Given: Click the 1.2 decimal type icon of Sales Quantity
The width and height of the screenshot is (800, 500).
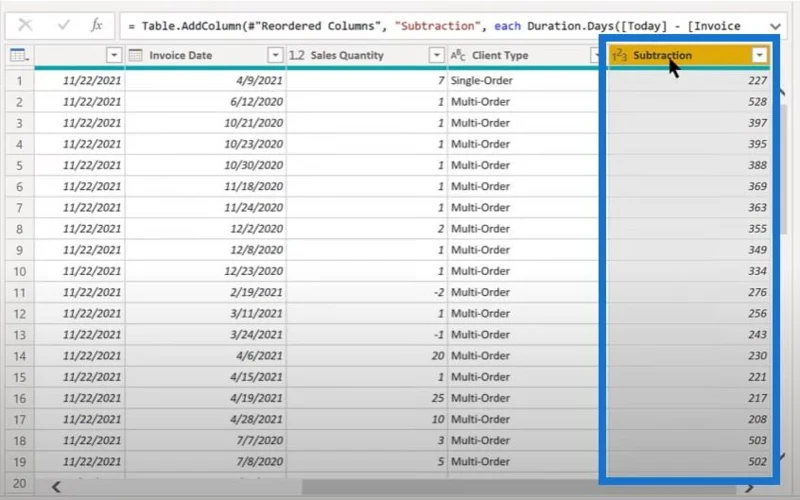Looking at the screenshot, I should (x=296, y=55).
